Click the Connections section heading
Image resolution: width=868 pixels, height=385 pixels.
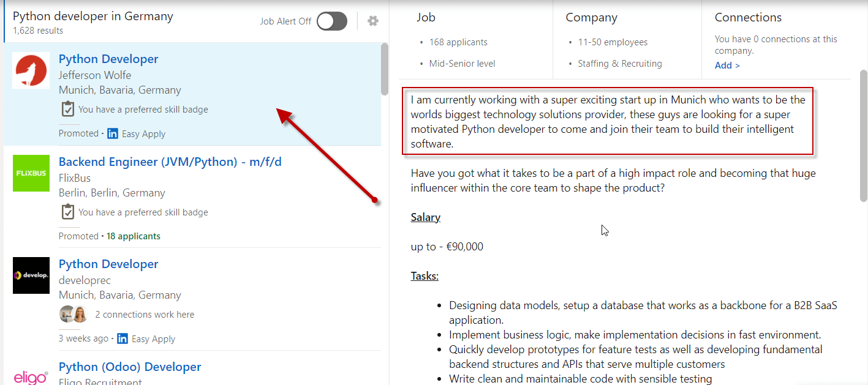coord(748,18)
